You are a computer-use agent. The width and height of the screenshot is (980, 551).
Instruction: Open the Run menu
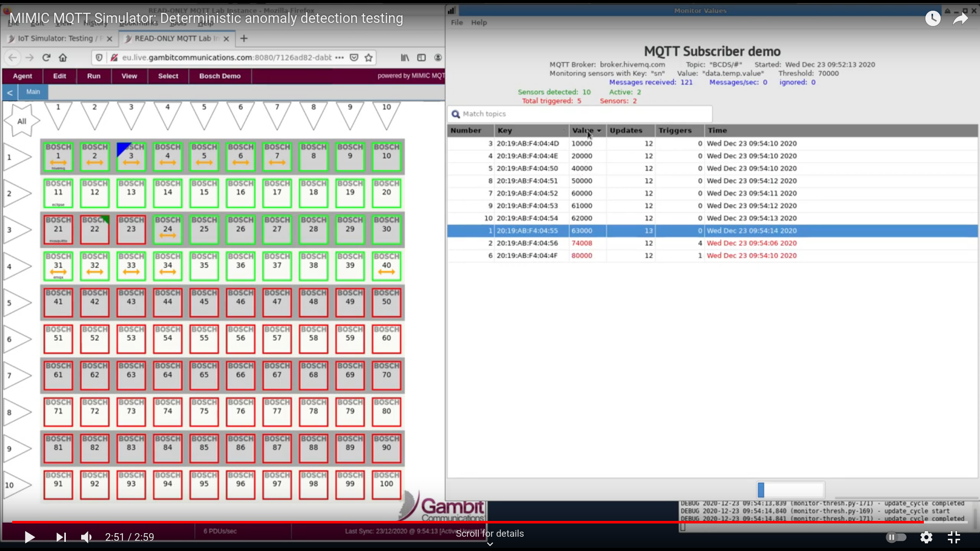(93, 76)
